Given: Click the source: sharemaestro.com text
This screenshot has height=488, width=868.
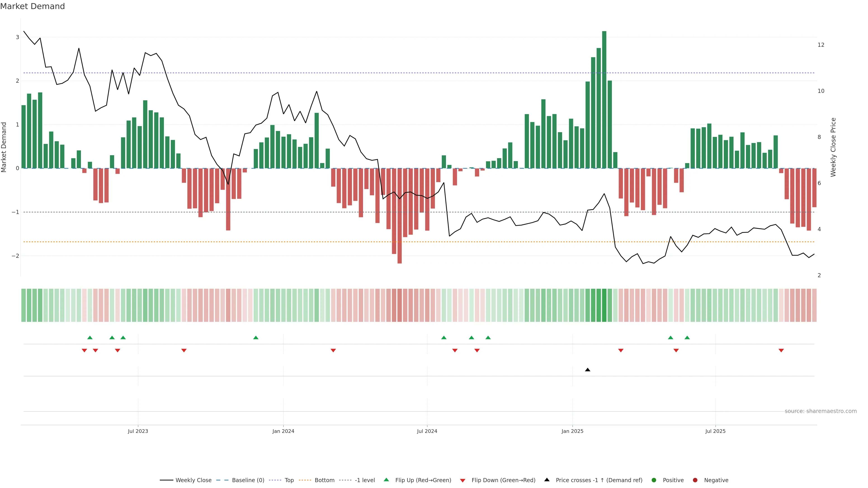Looking at the screenshot, I should pos(821,411).
